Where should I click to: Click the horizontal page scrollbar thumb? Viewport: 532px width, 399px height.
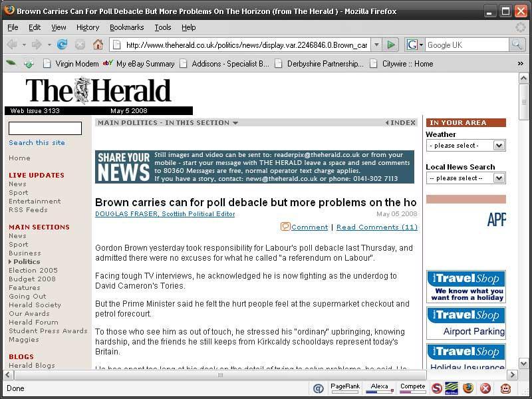point(219,375)
